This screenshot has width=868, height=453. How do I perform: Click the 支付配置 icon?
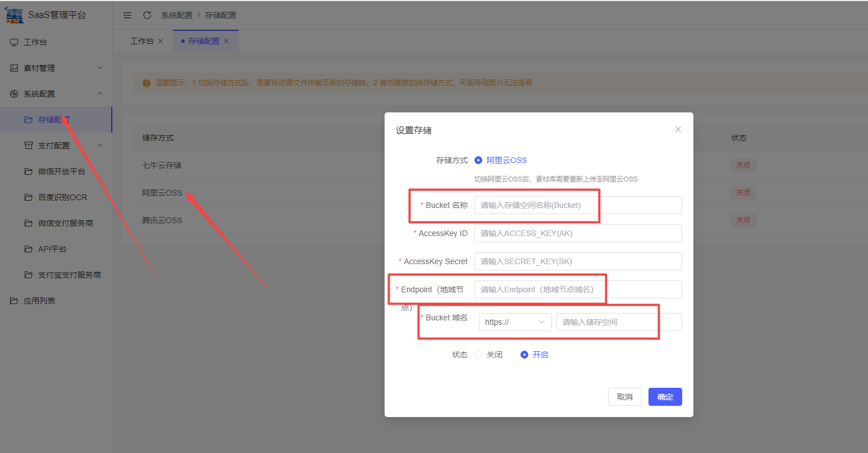29,146
